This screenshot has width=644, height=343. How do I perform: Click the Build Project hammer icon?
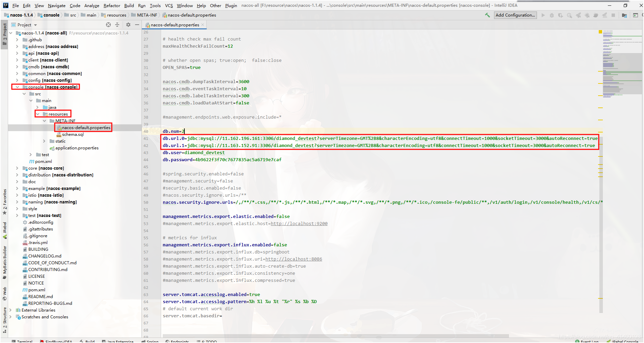pyautogui.click(x=487, y=15)
